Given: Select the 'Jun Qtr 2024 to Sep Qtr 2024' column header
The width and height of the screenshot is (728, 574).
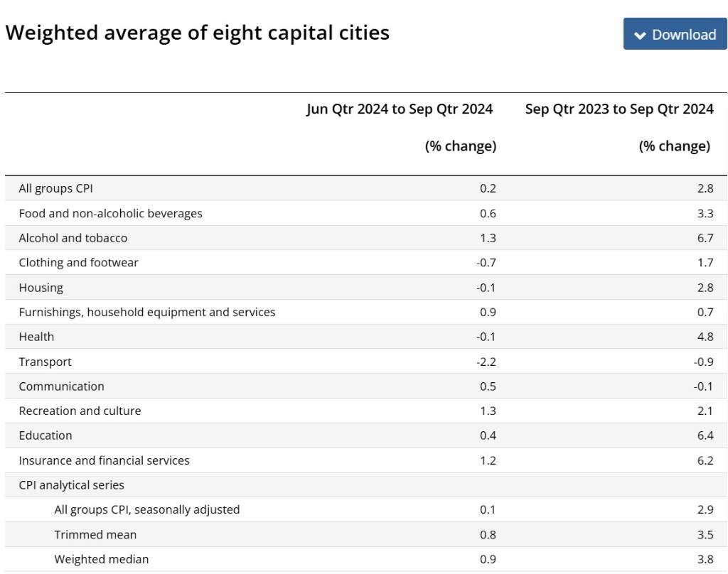Looking at the screenshot, I should (x=400, y=109).
